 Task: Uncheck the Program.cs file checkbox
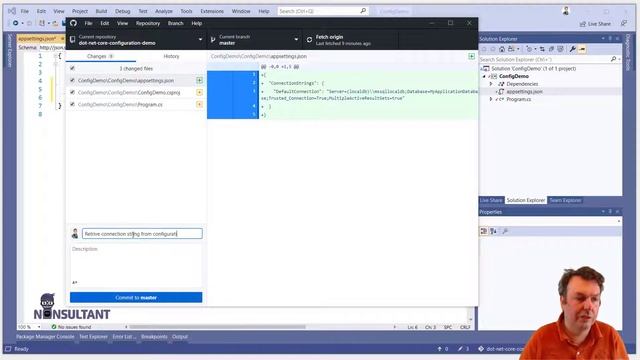(72, 104)
